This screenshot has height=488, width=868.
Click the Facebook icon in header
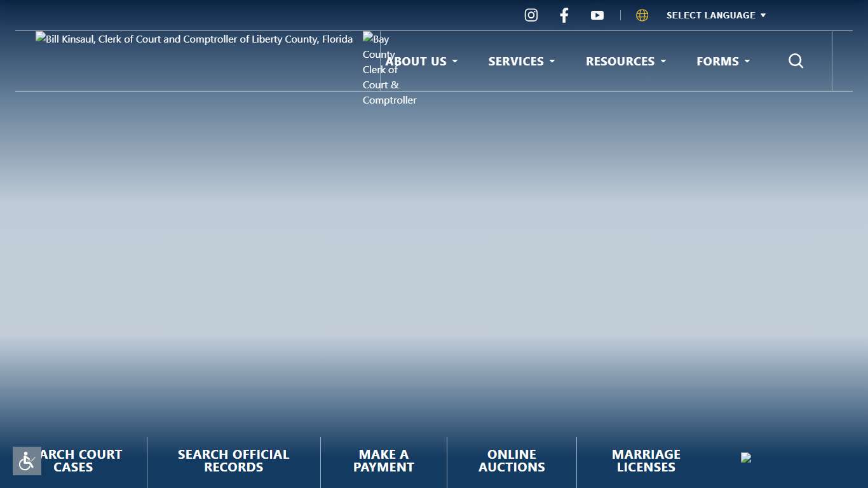click(x=564, y=15)
